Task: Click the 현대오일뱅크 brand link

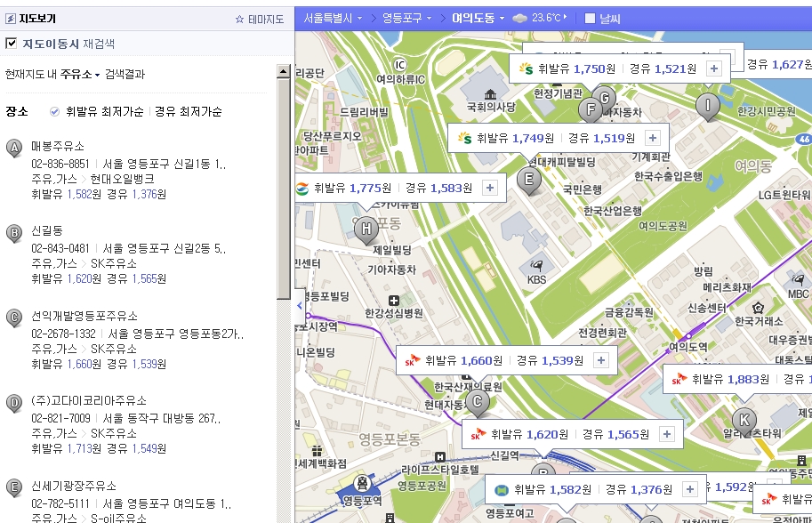Action: click(x=122, y=179)
